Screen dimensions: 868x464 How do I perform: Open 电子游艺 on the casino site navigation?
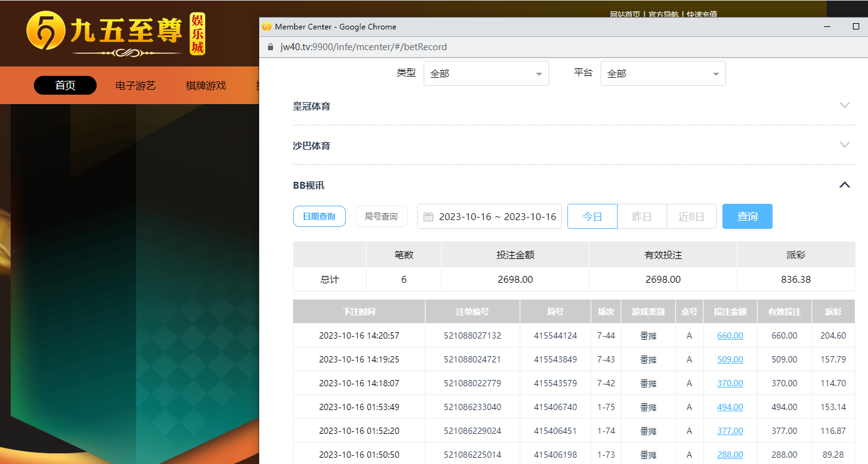pos(136,85)
